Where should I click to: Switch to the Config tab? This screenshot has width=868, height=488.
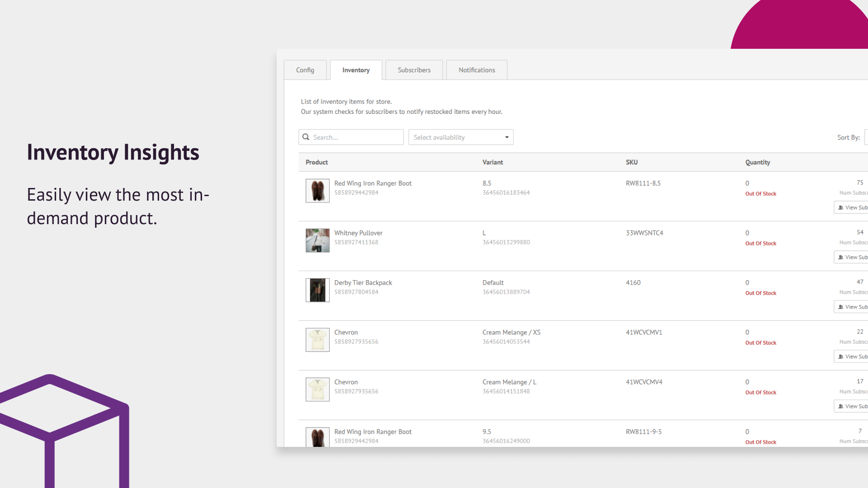[x=305, y=70]
